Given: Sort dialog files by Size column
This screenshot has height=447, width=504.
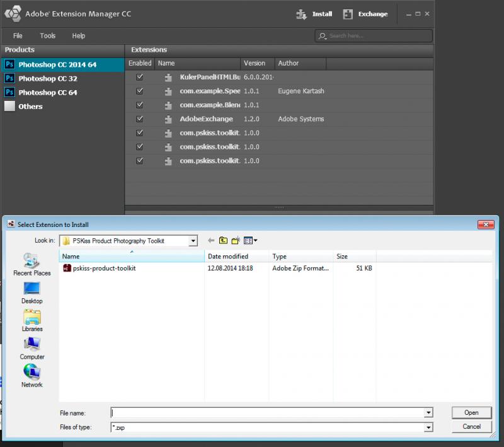Looking at the screenshot, I should 355,257.
